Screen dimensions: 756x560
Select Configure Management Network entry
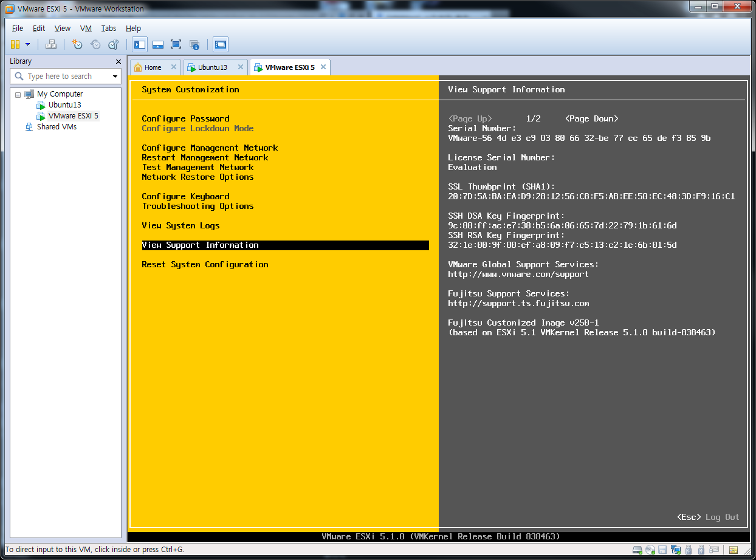(x=210, y=148)
